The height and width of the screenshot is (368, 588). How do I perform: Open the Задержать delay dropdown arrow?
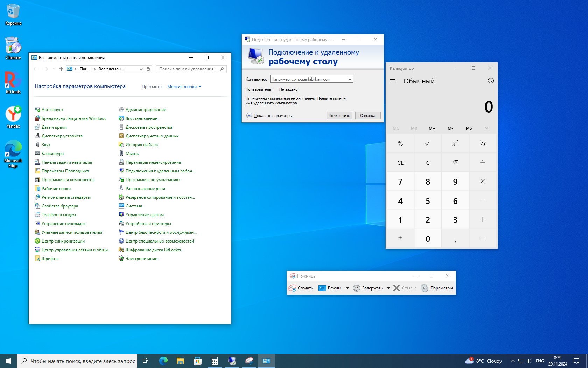click(x=388, y=288)
